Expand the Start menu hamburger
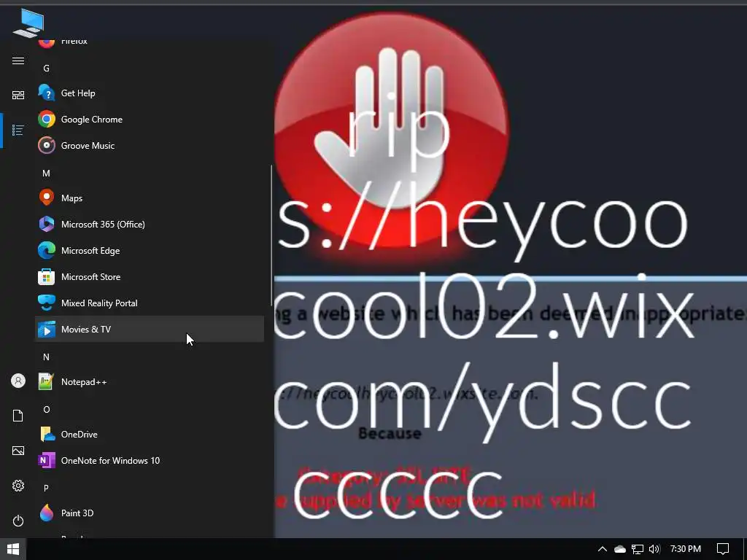 (x=18, y=61)
